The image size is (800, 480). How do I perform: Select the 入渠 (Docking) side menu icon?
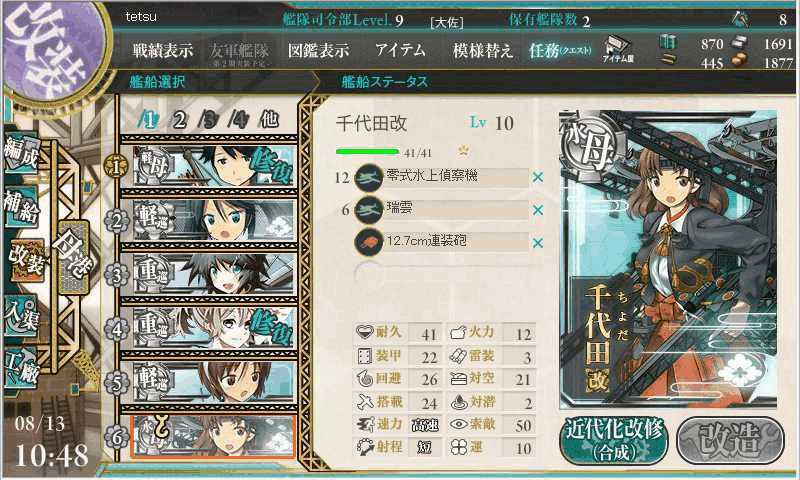tap(21, 315)
